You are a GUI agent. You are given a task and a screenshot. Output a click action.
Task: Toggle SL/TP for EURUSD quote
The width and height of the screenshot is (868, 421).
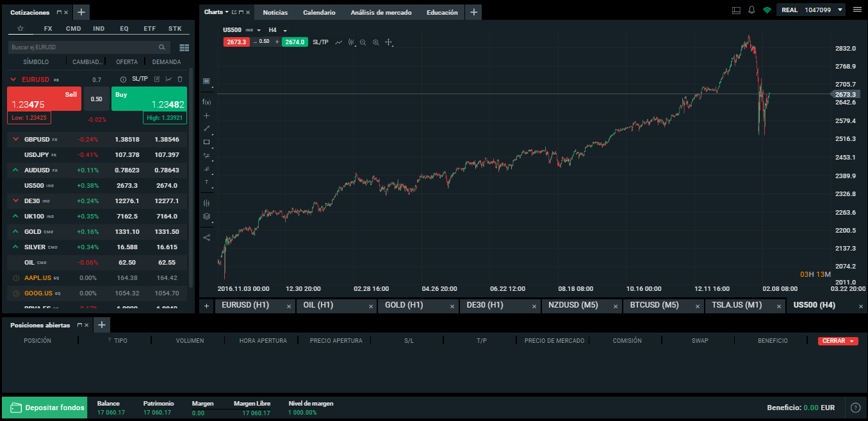tap(140, 79)
